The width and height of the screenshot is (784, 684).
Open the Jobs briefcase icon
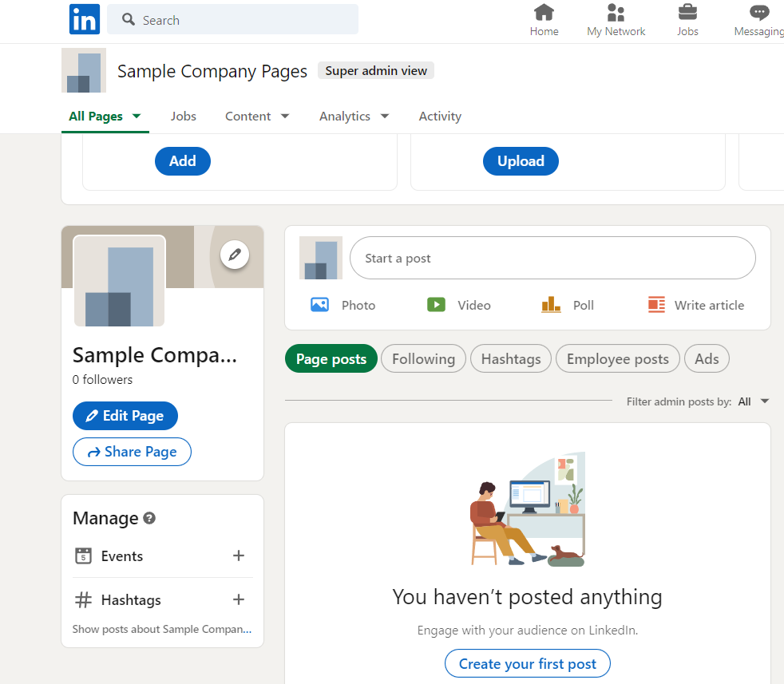pyautogui.click(x=687, y=12)
